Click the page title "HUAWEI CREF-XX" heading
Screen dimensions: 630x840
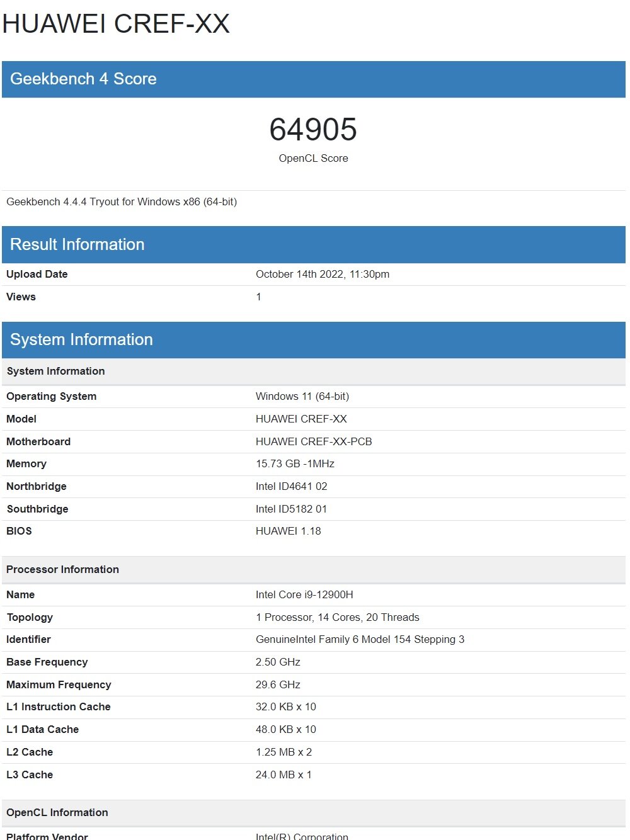[116, 24]
